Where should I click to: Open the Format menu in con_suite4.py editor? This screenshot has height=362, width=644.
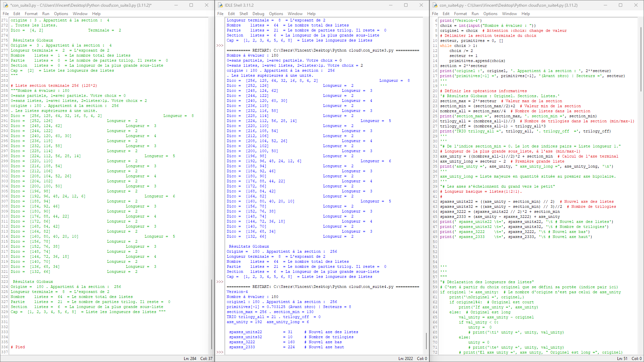point(461,14)
